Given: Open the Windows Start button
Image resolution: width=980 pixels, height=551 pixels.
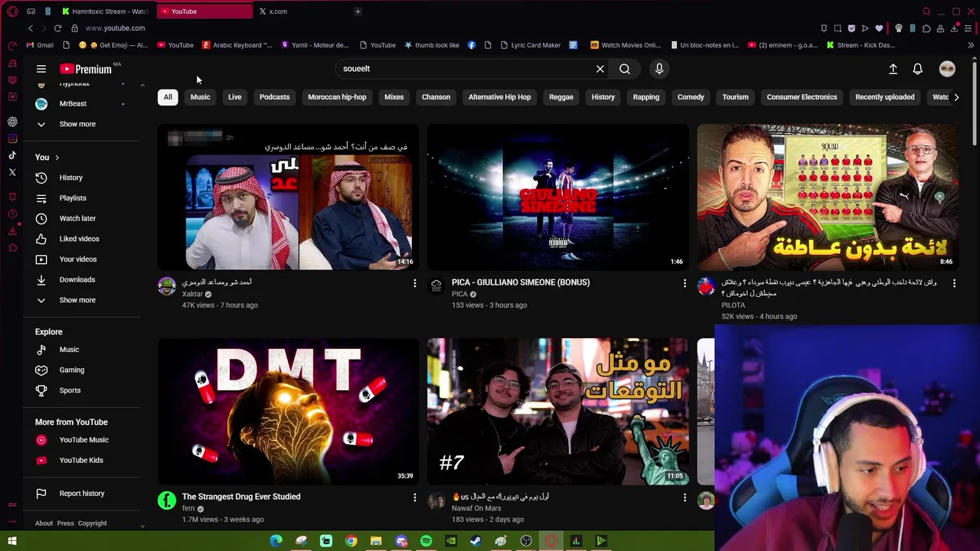Looking at the screenshot, I should [x=12, y=541].
